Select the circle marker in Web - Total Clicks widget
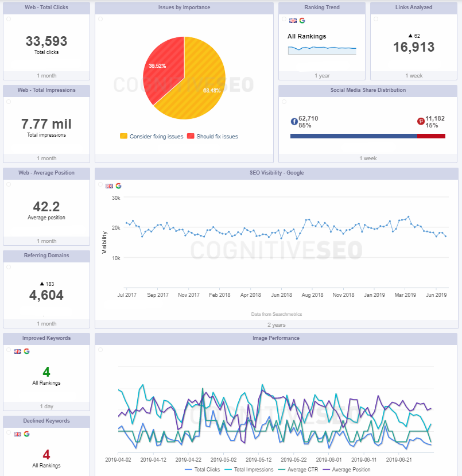This screenshot has height=476, width=462. click(x=8, y=19)
